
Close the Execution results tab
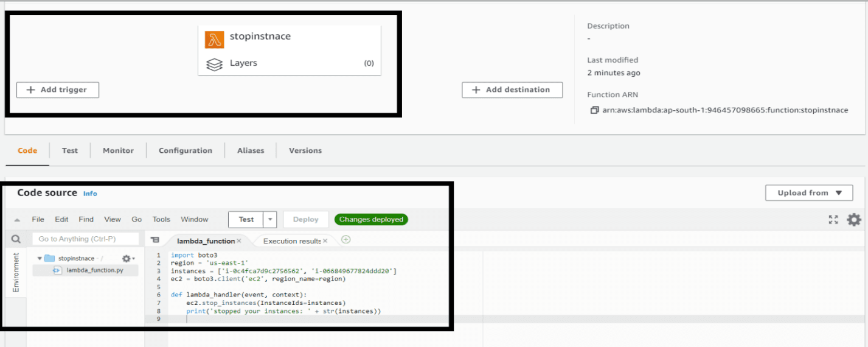click(x=325, y=241)
